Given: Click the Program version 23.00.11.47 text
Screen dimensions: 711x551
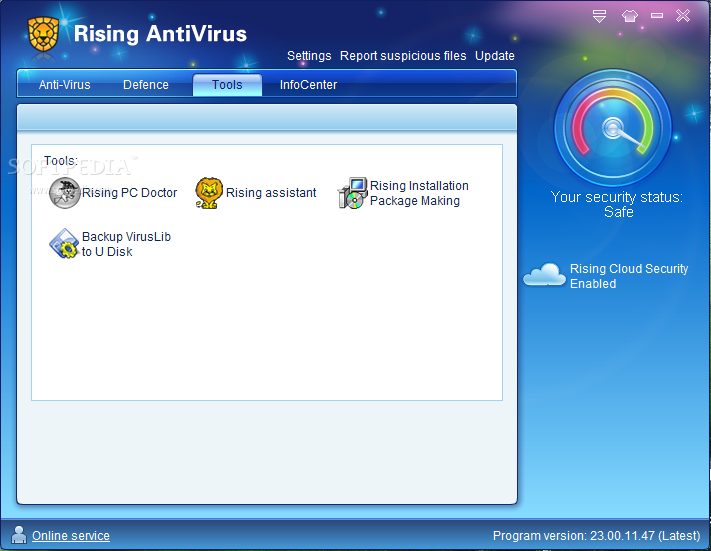Looking at the screenshot, I should (596, 536).
